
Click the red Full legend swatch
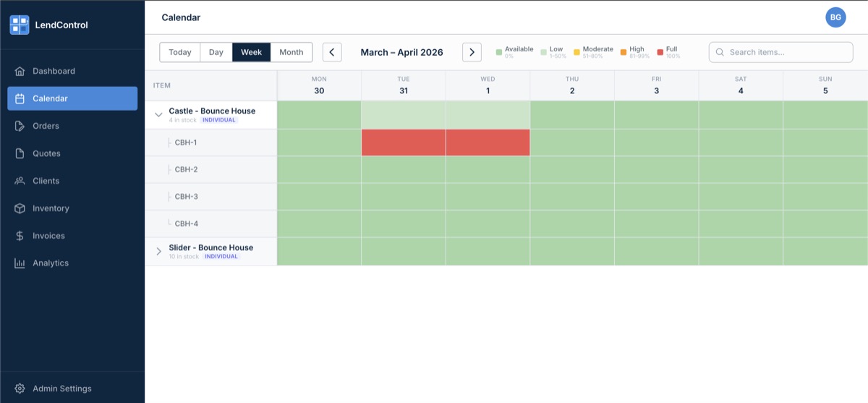tap(660, 52)
